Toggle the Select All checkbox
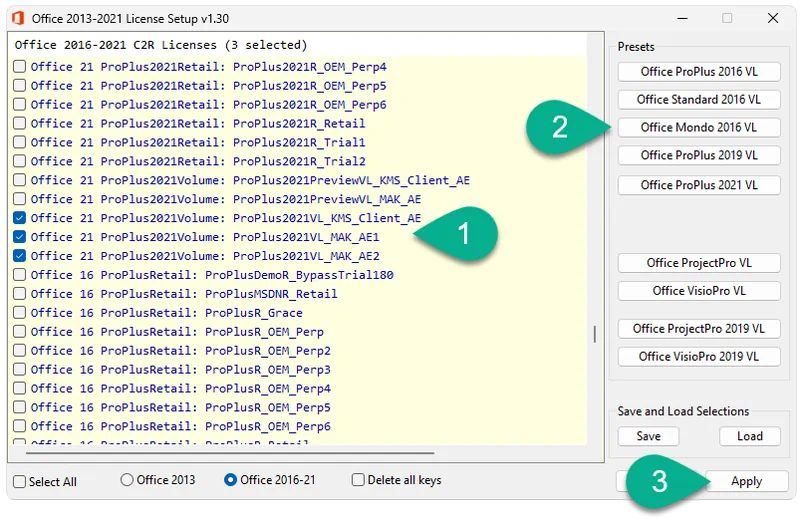 [20, 481]
